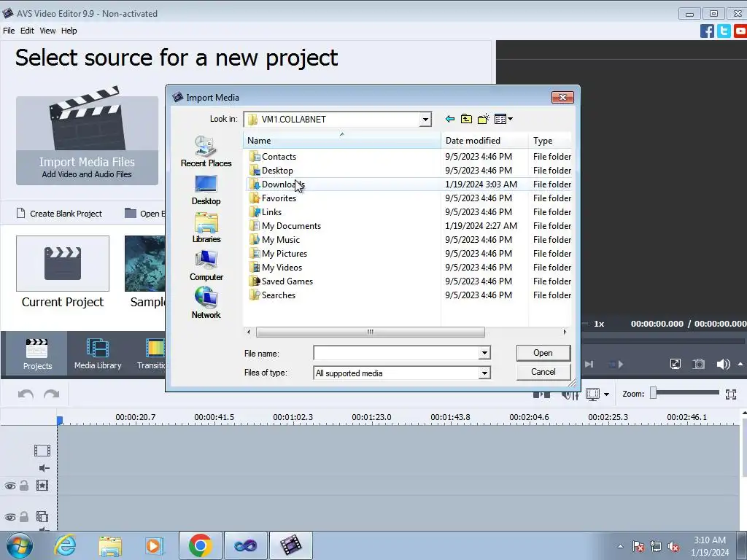This screenshot has height=560, width=747.
Task: Open Network in the places bar
Action: click(x=206, y=303)
